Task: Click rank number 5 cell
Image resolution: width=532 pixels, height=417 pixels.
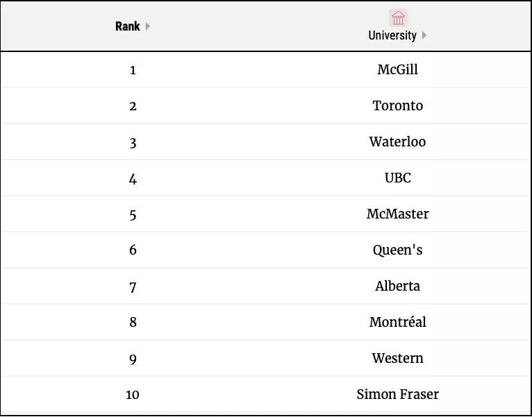Action: tap(133, 214)
